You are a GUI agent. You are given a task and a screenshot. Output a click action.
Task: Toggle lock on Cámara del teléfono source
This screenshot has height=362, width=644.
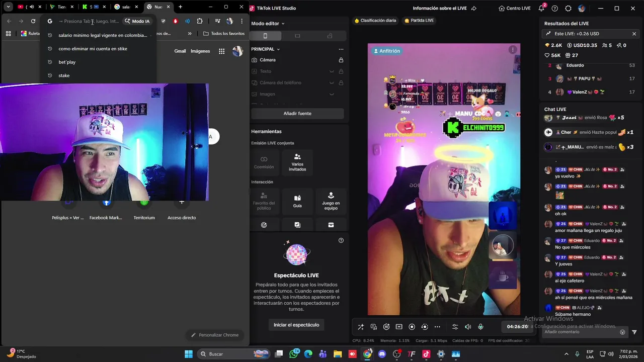point(341,83)
